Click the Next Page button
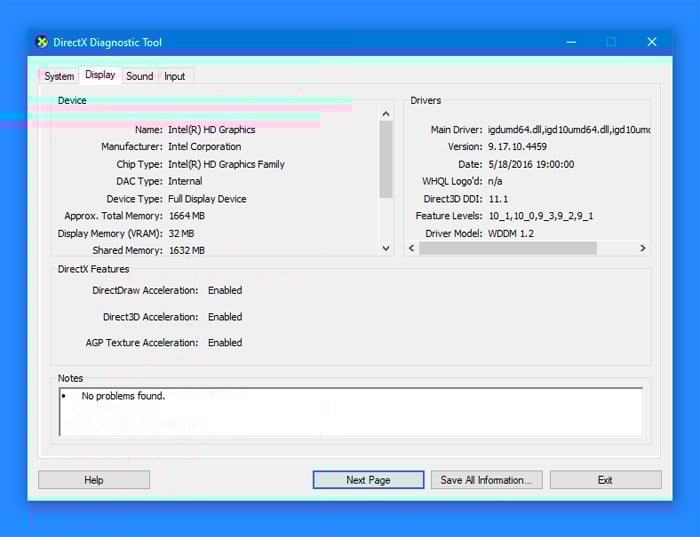700x537 pixels. (368, 480)
